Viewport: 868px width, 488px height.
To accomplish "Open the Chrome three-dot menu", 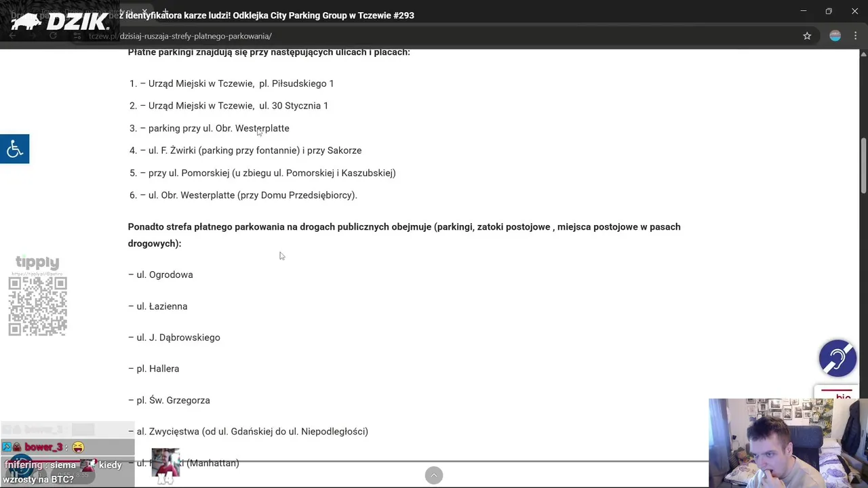I will [855, 36].
